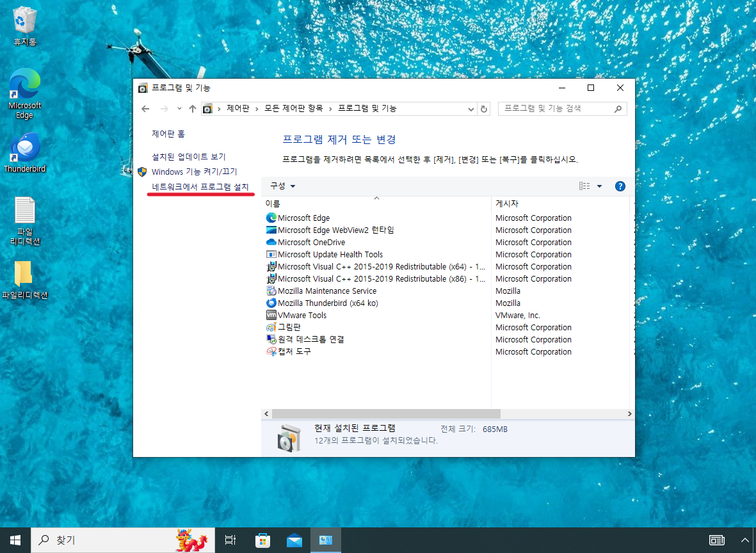This screenshot has height=553, width=756.
Task: Select 원격 데스크톱 연결 icon
Action: tap(271, 339)
